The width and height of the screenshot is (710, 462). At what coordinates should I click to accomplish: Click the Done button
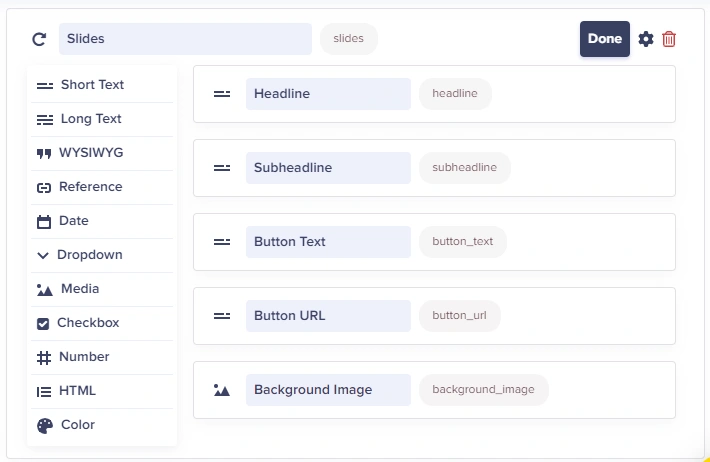point(604,39)
